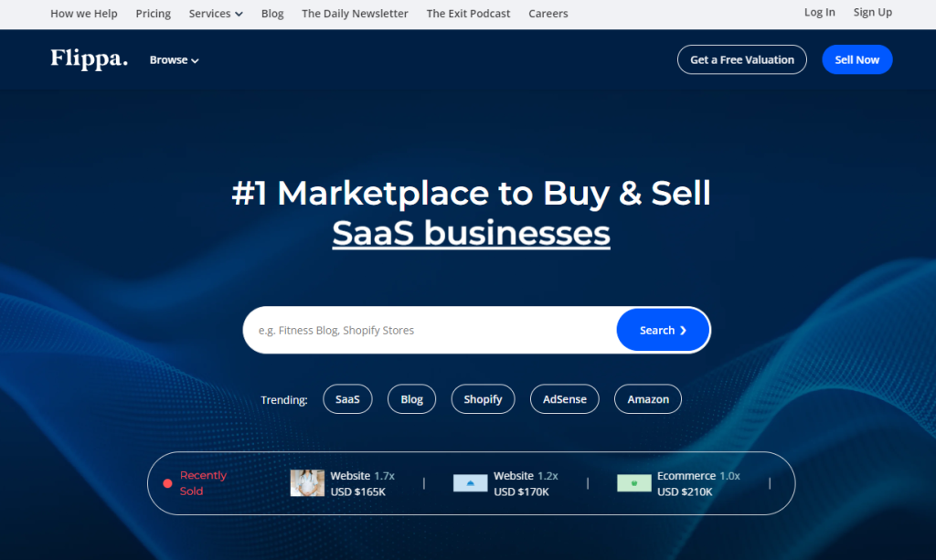The width and height of the screenshot is (936, 560).
Task: Click Log In link
Action: [x=819, y=12]
